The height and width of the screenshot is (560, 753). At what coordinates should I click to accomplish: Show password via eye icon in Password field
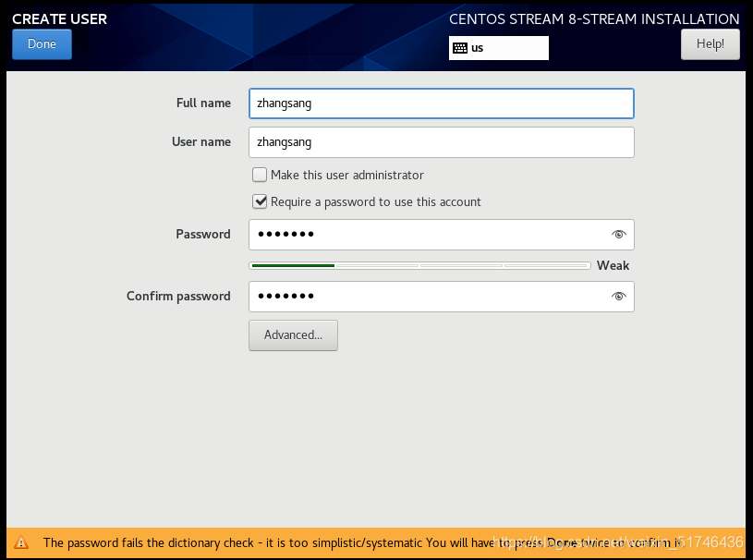coord(618,235)
